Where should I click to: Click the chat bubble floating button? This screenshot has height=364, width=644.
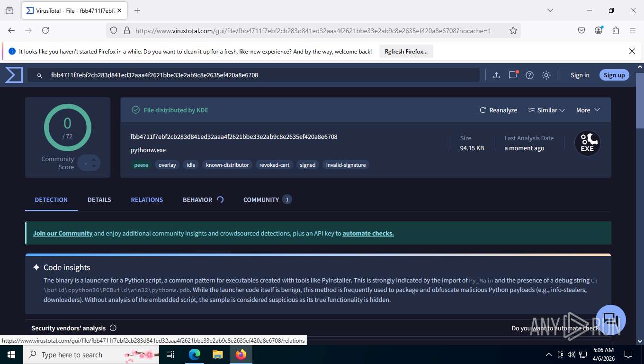(x=611, y=320)
